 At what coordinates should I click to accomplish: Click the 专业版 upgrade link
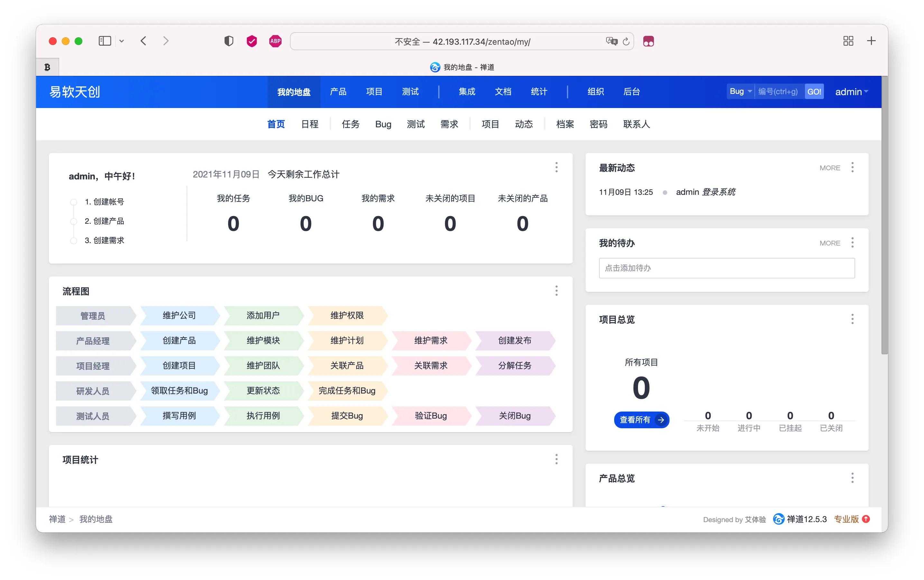tap(846, 520)
